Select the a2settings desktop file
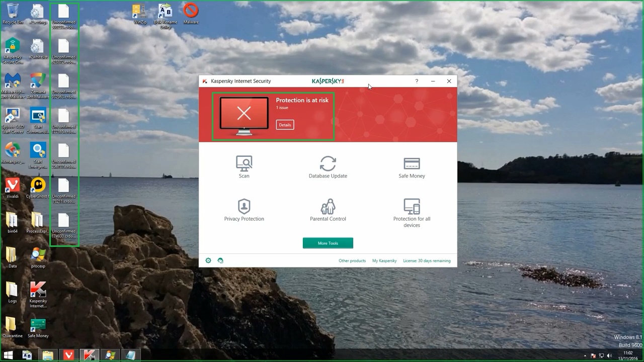Viewport: 644px width, 362px height. tap(38, 14)
